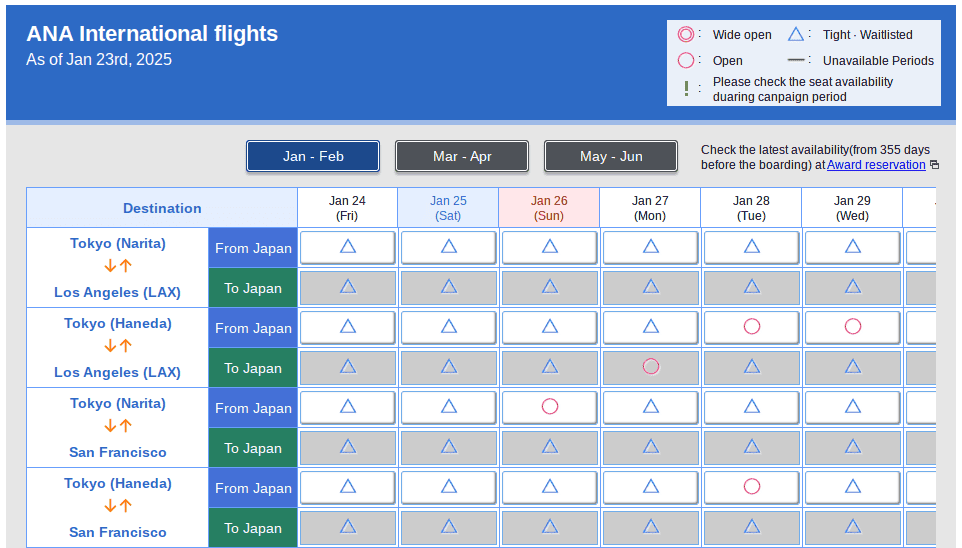
Task: Click Haneda-San Francisco From Japan triangle Jan 24
Action: [x=348, y=487]
